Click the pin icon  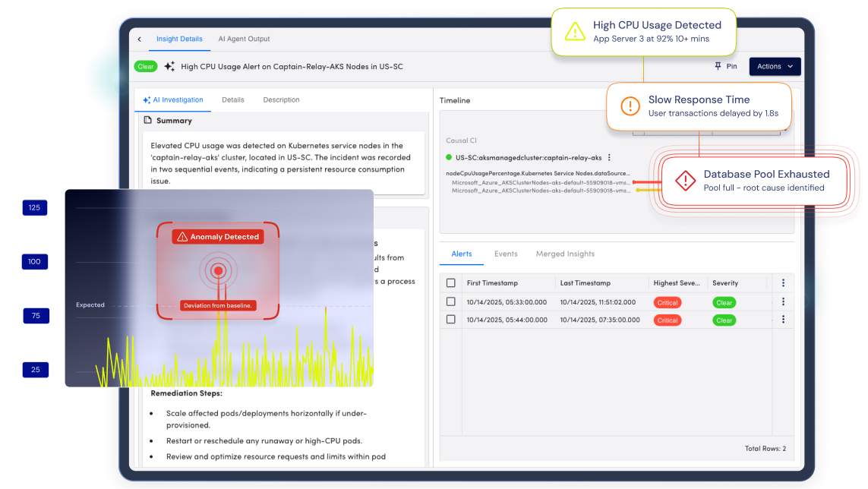[718, 67]
